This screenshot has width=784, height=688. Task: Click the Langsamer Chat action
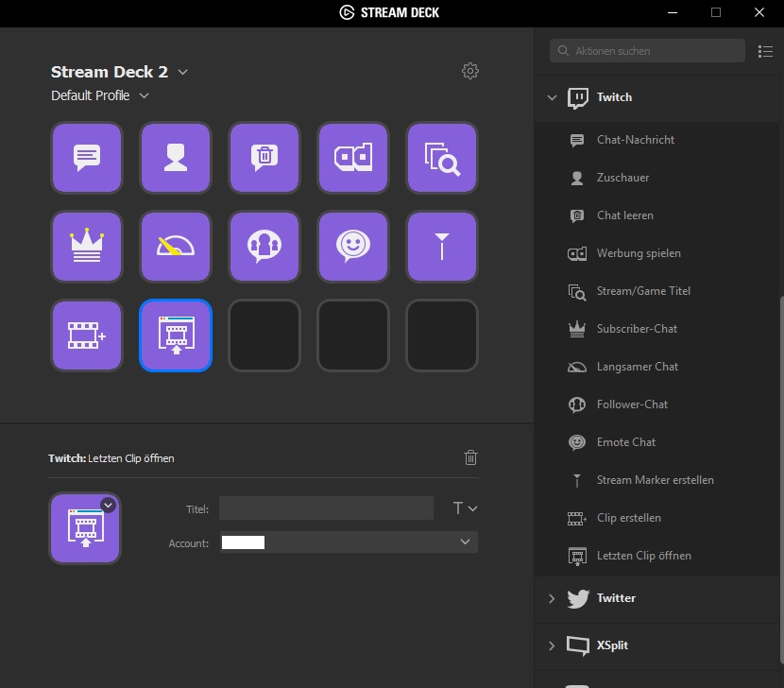point(657,367)
